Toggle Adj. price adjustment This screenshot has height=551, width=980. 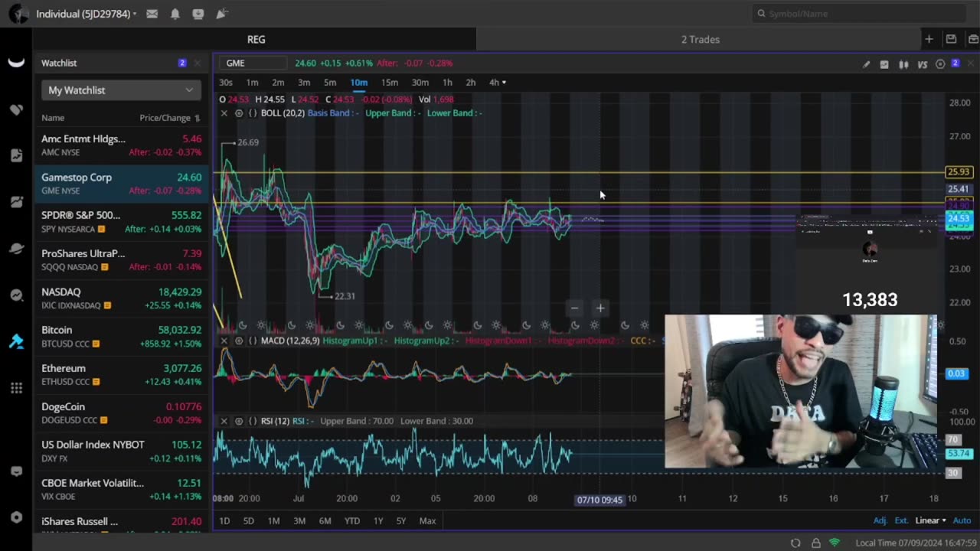tap(880, 520)
